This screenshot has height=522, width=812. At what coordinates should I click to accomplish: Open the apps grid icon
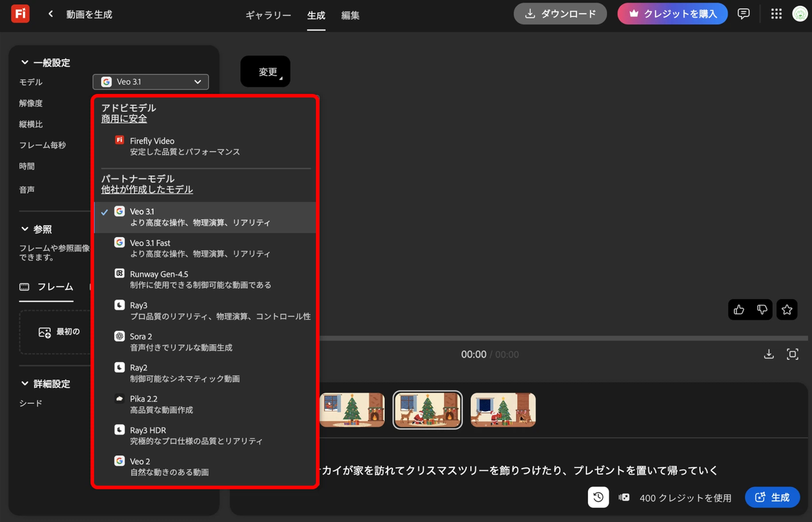click(x=776, y=14)
